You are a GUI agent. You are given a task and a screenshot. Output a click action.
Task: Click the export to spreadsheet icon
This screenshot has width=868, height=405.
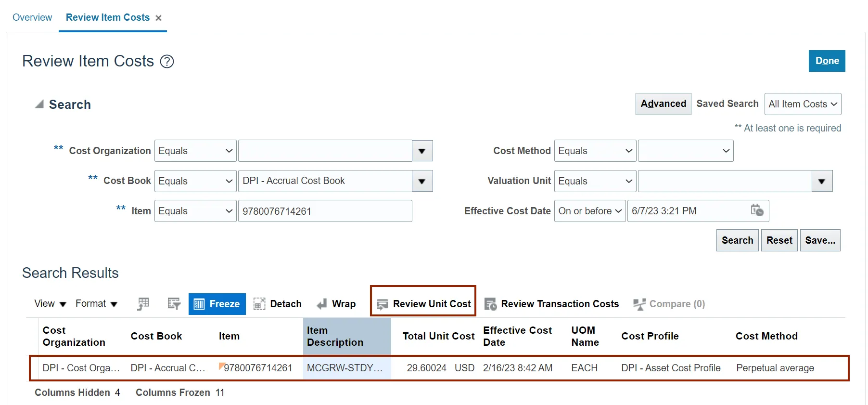coord(143,304)
